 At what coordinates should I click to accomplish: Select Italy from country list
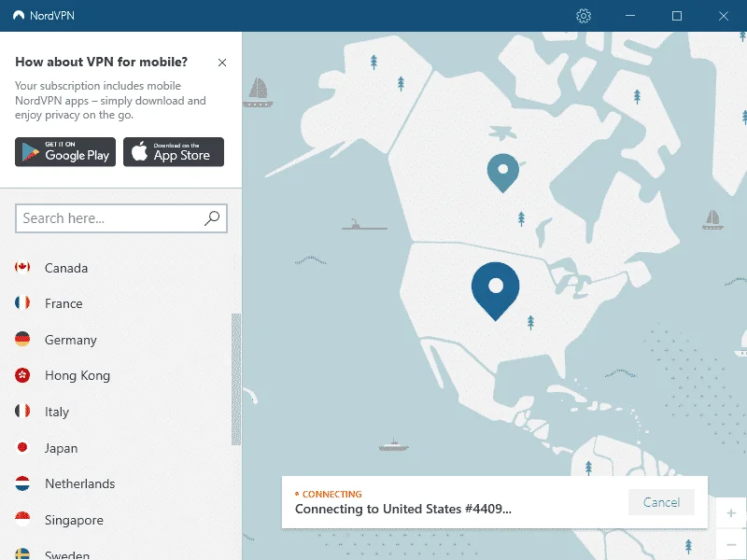[x=121, y=412]
